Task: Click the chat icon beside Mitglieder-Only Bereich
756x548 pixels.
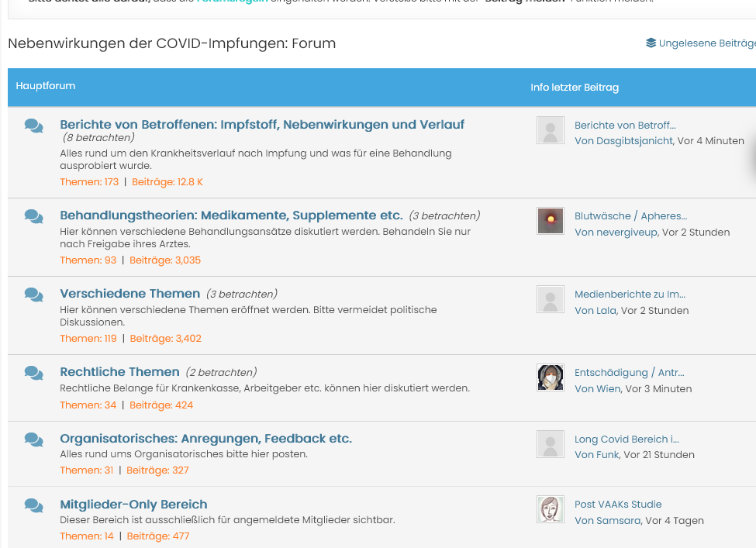Action: point(33,505)
